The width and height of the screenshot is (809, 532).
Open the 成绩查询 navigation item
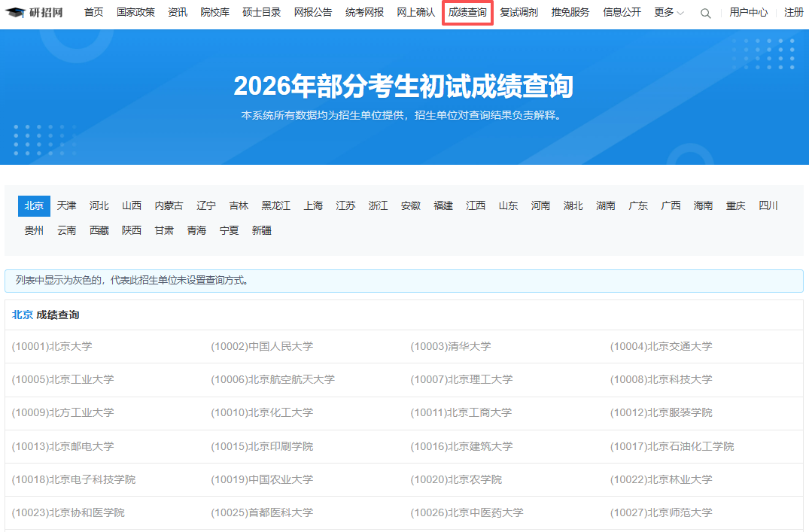pyautogui.click(x=467, y=13)
